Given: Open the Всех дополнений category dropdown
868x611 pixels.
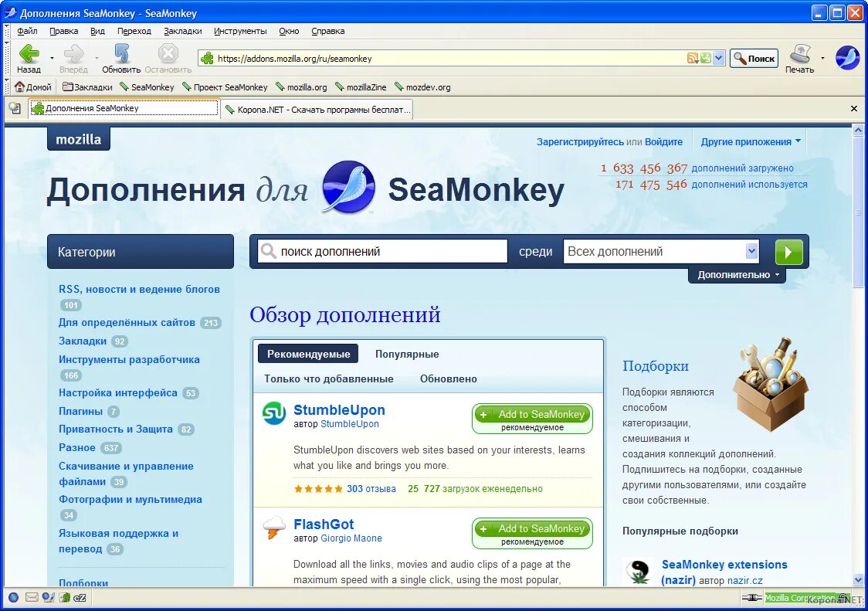Looking at the screenshot, I should pyautogui.click(x=661, y=252).
